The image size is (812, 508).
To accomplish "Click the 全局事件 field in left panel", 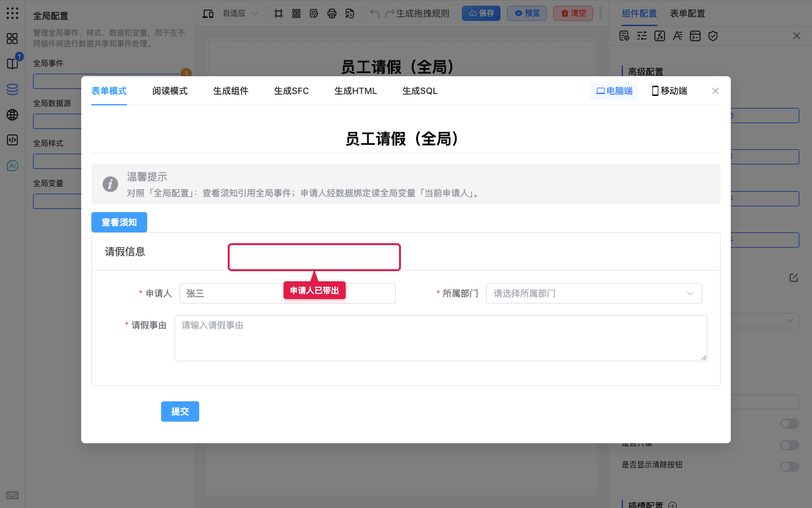I will point(57,81).
